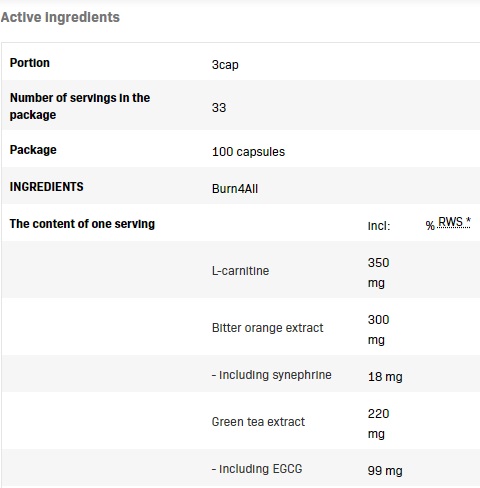Screen dimensions: 480x488
Task: Click the INGREDIENTS row label
Action: pyautogui.click(x=46, y=187)
